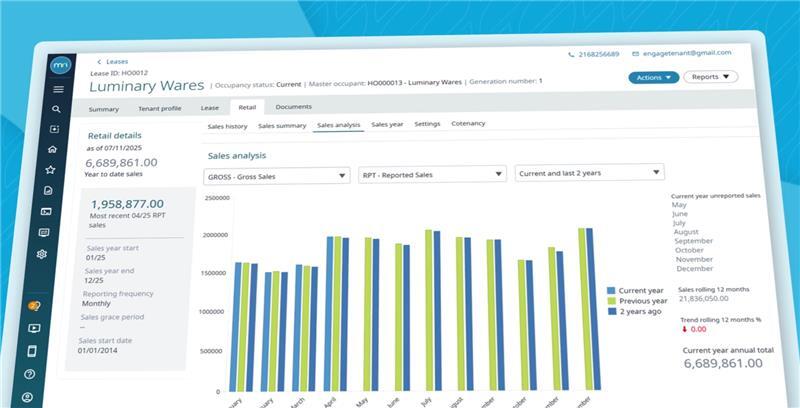The image size is (800, 408).
Task: Expand the GROSS - Gross Sales dropdown
Action: 277,175
